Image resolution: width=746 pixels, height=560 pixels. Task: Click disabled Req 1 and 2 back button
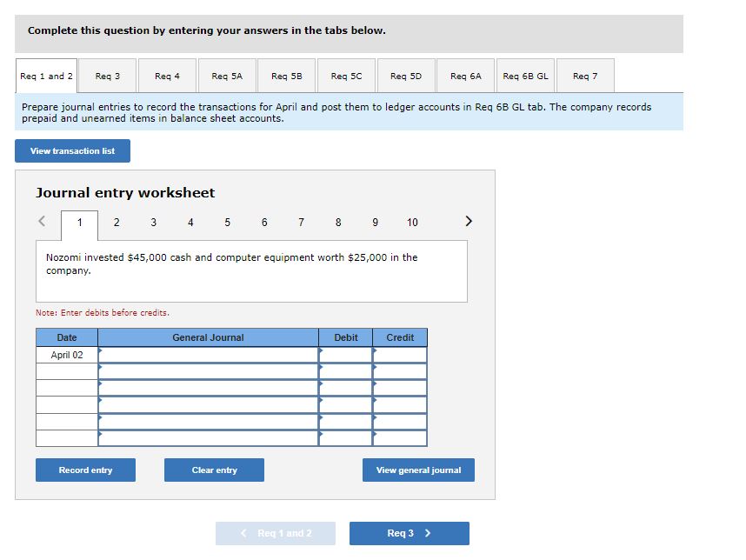tap(276, 533)
